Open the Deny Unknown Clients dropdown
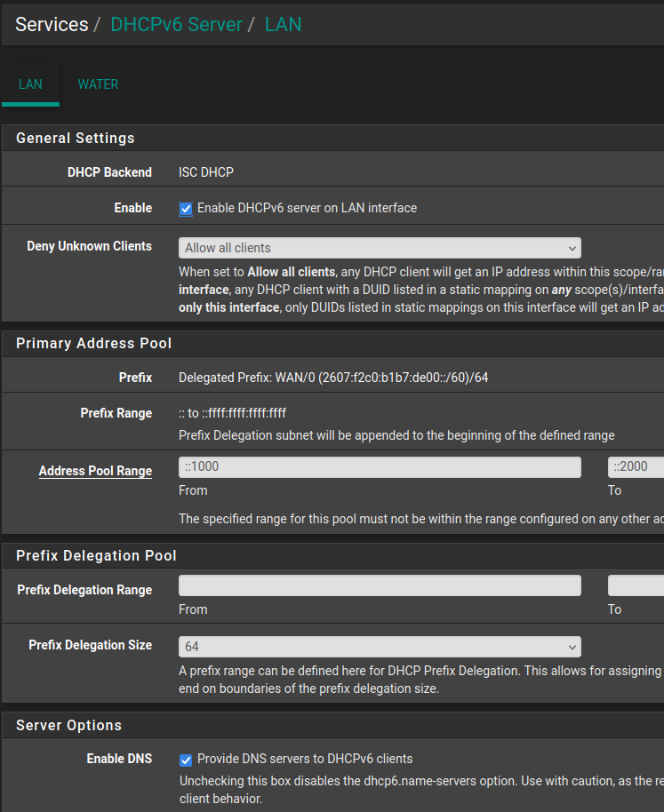The height and width of the screenshot is (812, 664). (x=380, y=248)
